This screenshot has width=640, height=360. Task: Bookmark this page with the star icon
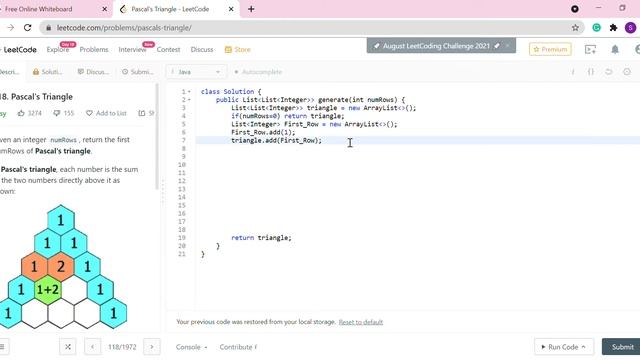(x=575, y=28)
